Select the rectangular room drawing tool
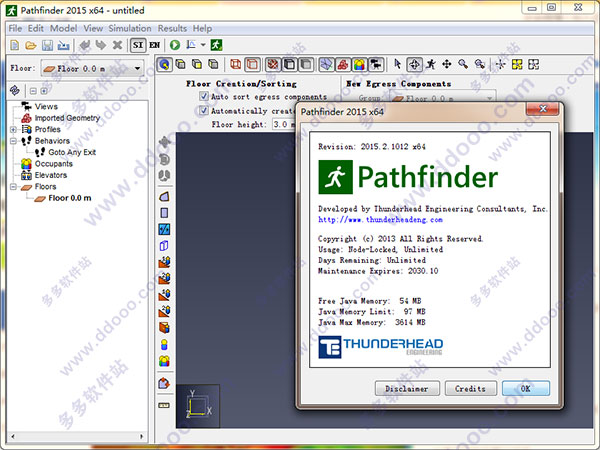 point(164,213)
